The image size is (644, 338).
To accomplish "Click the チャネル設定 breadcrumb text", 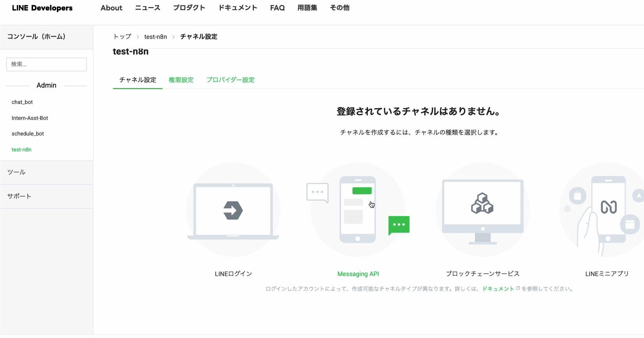I will click(x=199, y=37).
